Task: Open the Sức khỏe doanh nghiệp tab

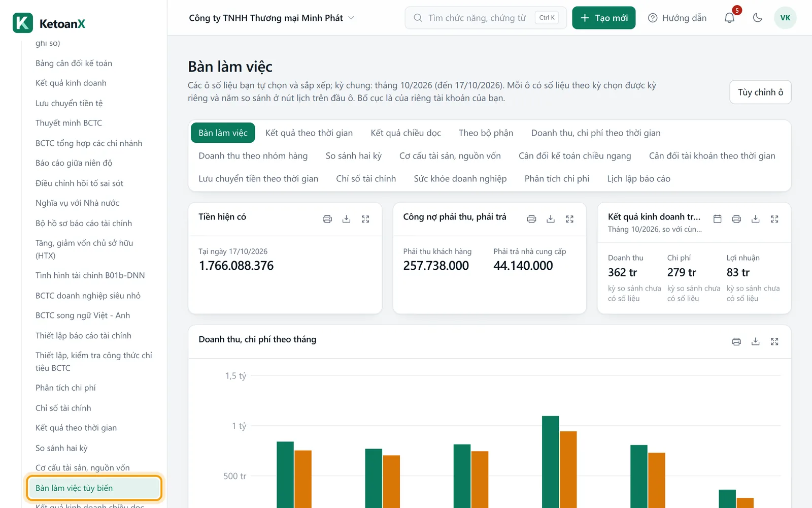Action: coord(460,179)
